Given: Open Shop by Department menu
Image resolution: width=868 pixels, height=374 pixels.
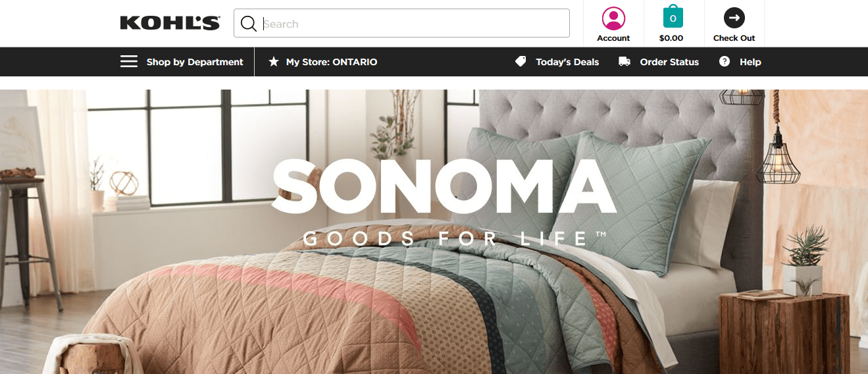Looking at the screenshot, I should coord(195,62).
